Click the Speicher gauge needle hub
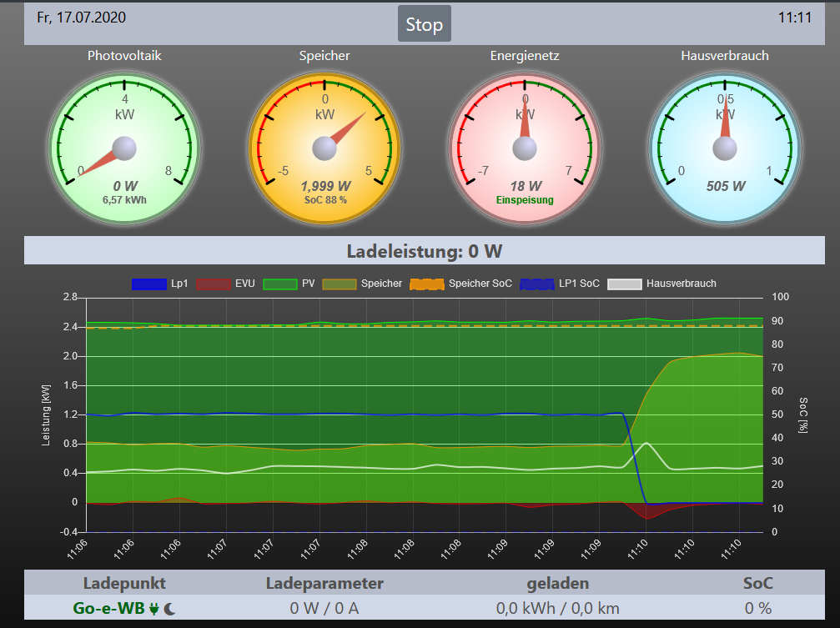Image resolution: width=840 pixels, height=628 pixels. [x=324, y=148]
